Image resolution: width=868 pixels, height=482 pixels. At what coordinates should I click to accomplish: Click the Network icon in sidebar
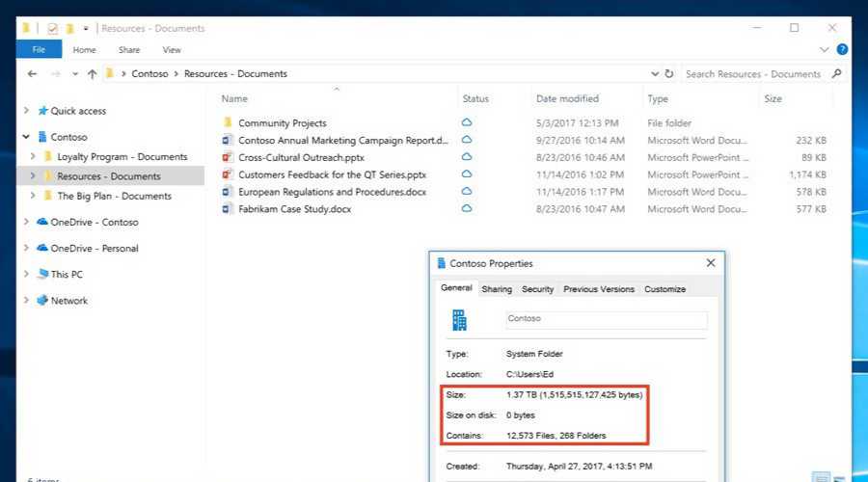point(42,300)
